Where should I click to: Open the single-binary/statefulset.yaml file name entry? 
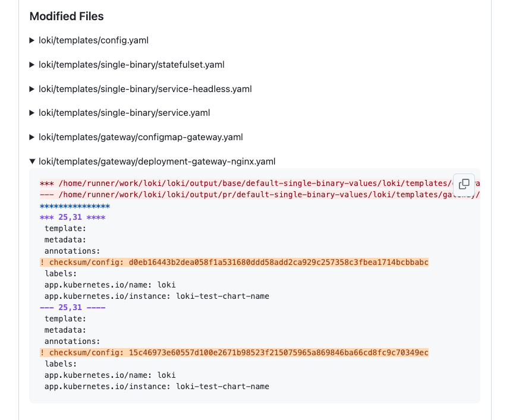pos(131,65)
